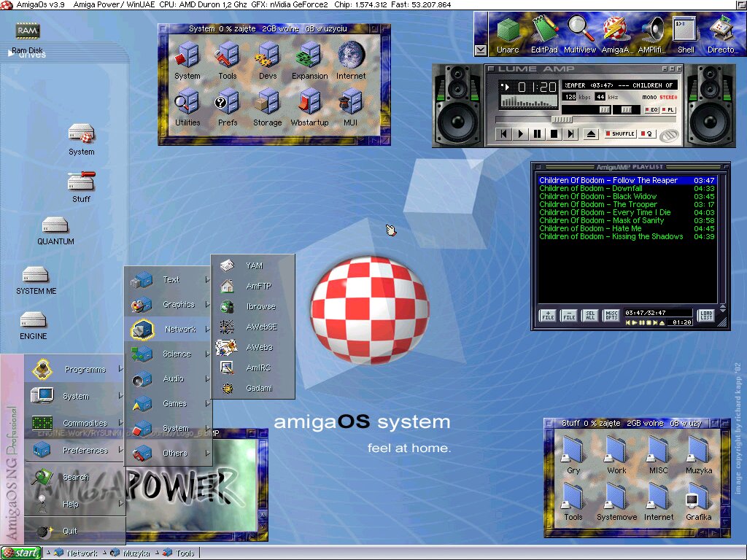Open the Muzyka folder in Stuff window
The height and width of the screenshot is (560, 747).
pyautogui.click(x=699, y=455)
